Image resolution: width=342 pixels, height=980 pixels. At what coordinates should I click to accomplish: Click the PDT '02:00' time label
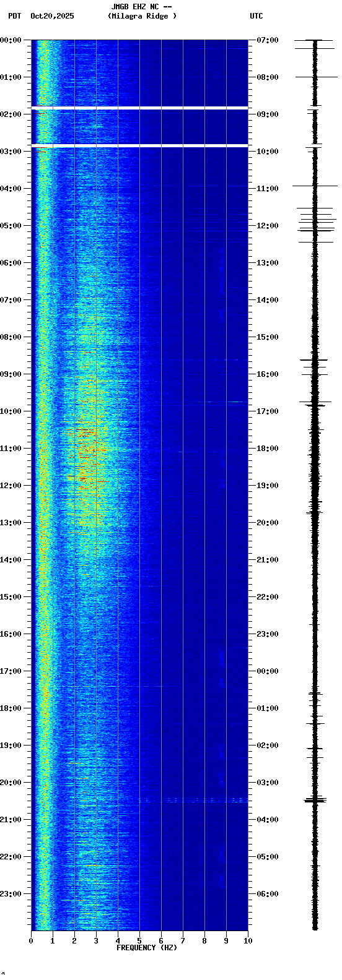pos(11,114)
